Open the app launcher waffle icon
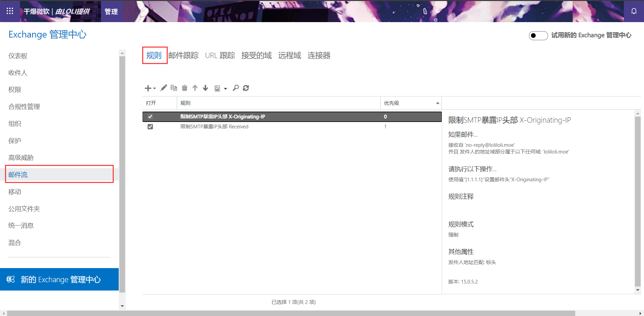This screenshot has width=644, height=316. click(10, 11)
